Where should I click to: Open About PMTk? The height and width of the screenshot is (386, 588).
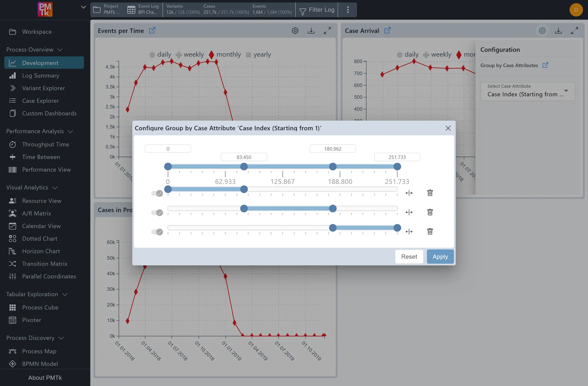(45, 378)
